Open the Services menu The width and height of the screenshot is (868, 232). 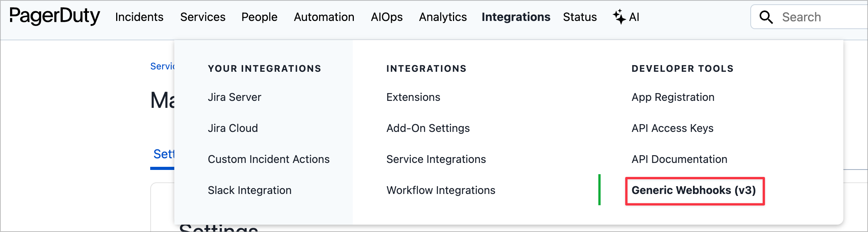click(x=203, y=17)
